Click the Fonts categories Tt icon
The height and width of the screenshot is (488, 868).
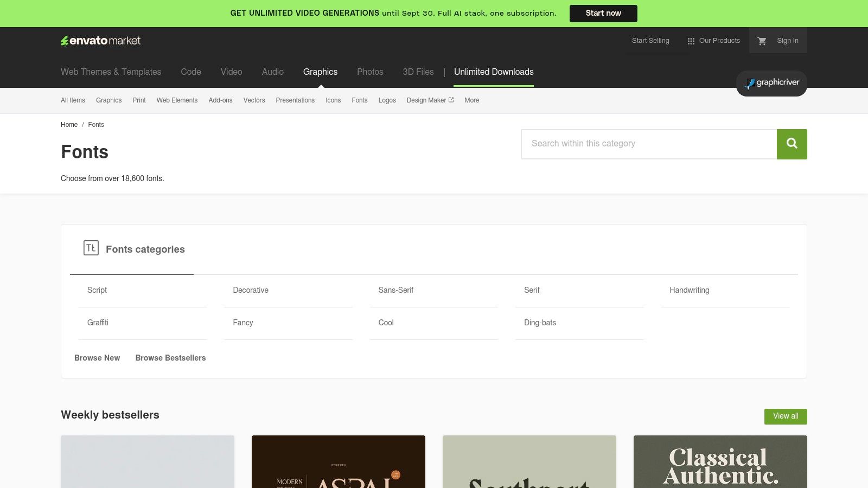coord(91,248)
